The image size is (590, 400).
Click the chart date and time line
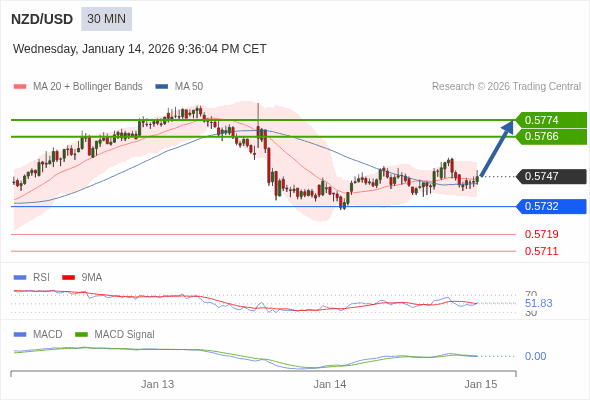(140, 49)
